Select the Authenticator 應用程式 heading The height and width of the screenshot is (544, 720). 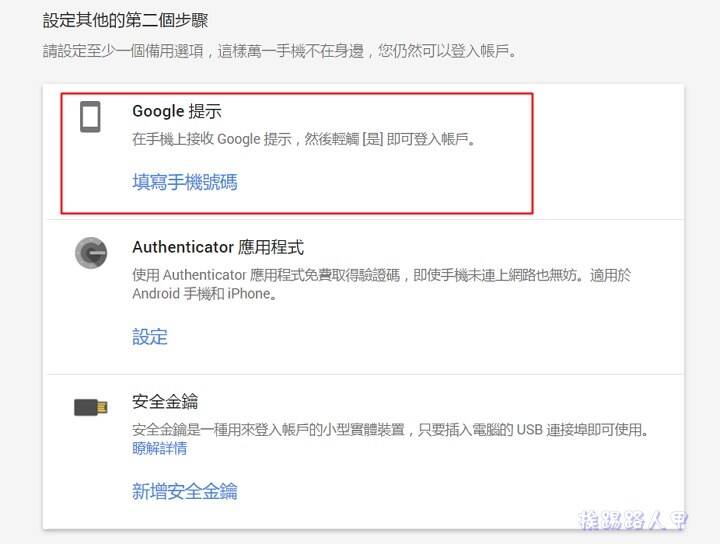218,247
